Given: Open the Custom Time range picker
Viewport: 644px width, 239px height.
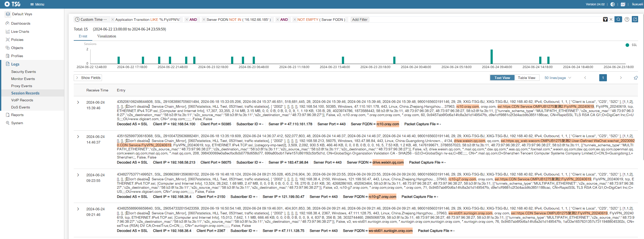Looking at the screenshot, I should pyautogui.click(x=92, y=20).
